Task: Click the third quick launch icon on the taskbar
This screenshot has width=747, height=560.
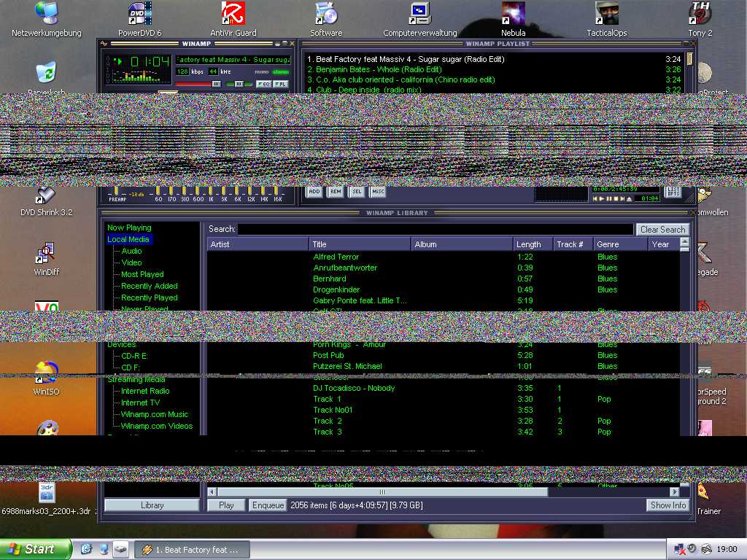Action: pyautogui.click(x=121, y=549)
